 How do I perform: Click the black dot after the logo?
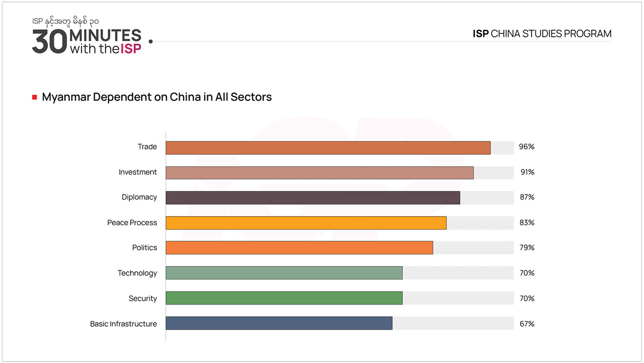click(151, 41)
